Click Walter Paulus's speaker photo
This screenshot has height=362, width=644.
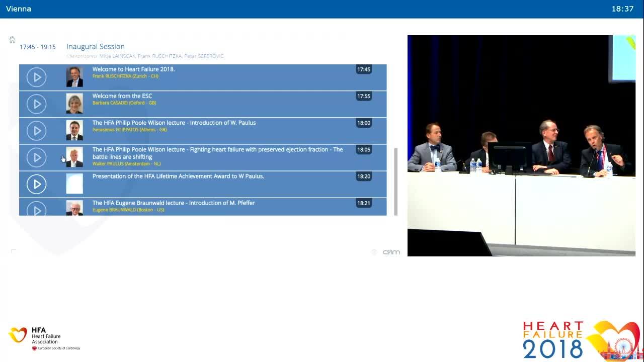[x=74, y=157]
